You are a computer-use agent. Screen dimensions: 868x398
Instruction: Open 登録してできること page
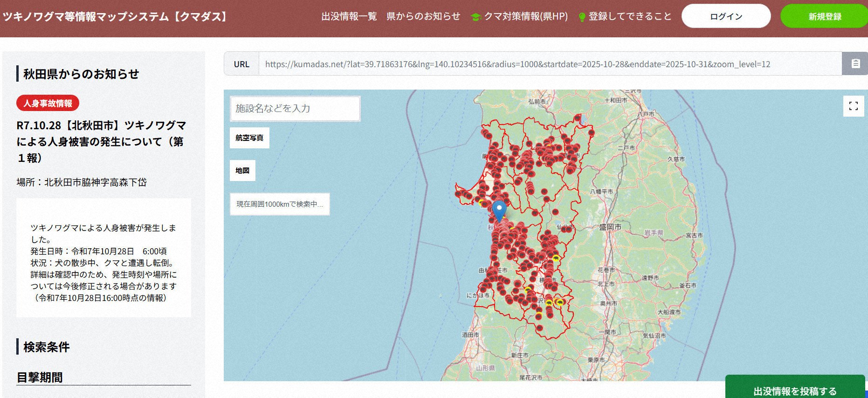(x=630, y=16)
